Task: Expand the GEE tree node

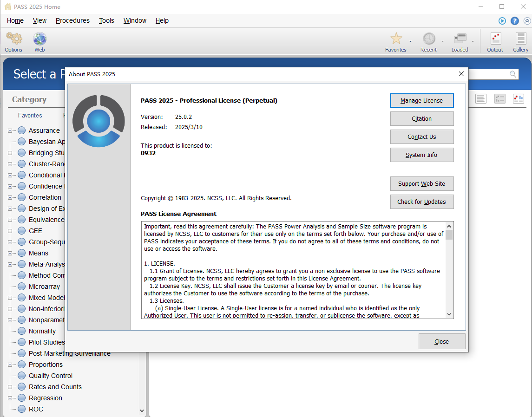Action: coord(10,231)
